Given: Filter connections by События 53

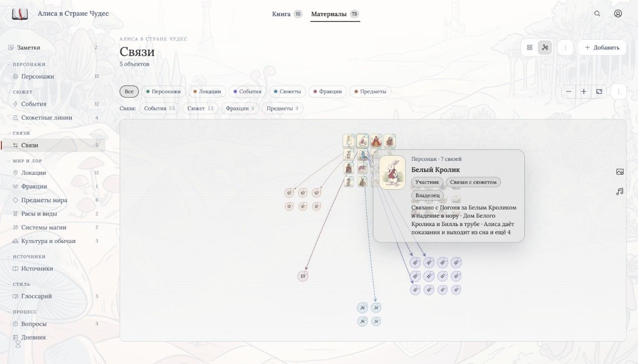Looking at the screenshot, I should click(159, 108).
